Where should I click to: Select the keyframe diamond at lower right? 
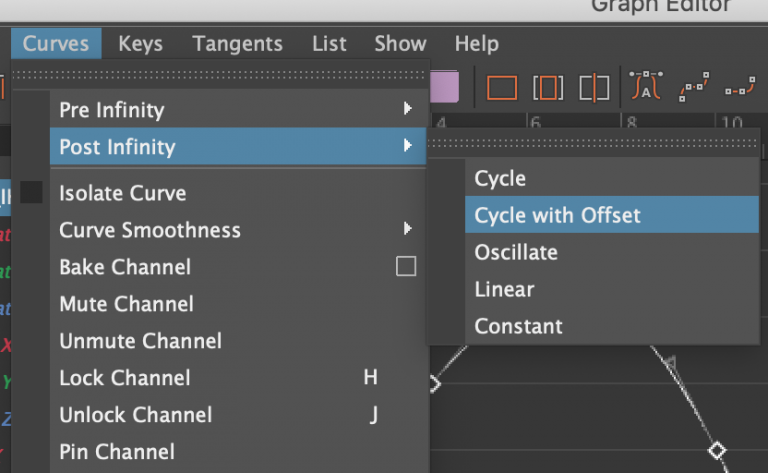(717, 450)
